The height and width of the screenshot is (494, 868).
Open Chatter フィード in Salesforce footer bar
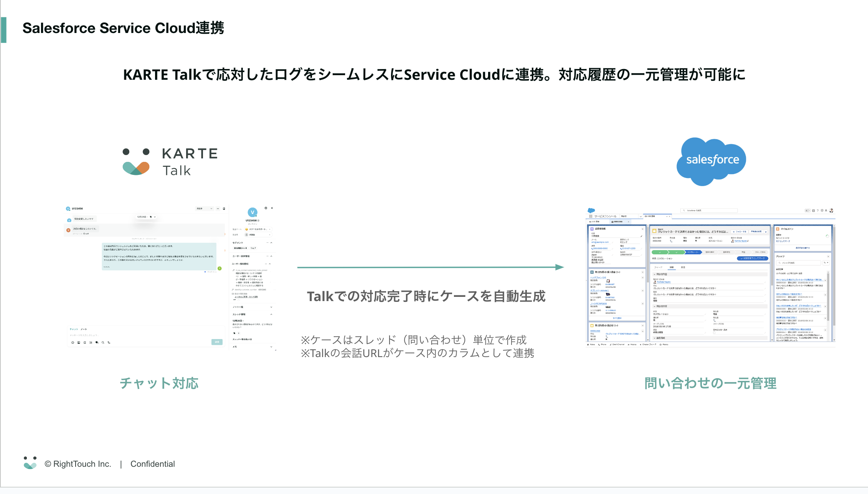[x=648, y=344]
